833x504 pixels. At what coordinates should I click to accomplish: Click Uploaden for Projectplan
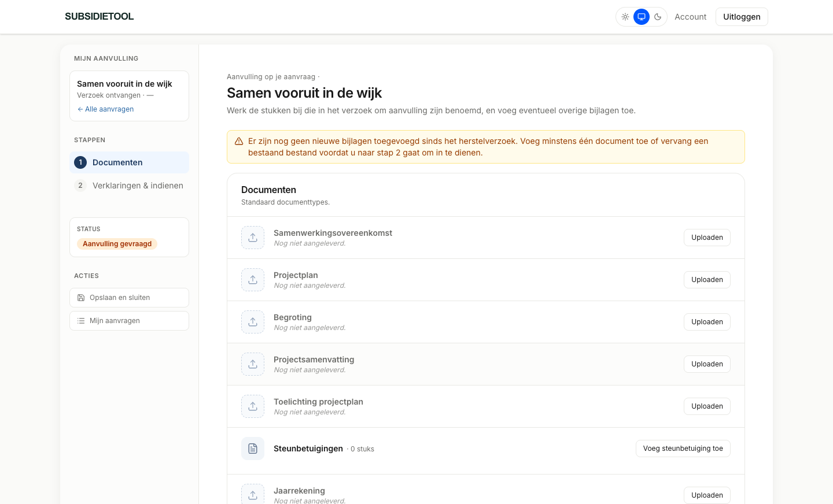click(707, 280)
